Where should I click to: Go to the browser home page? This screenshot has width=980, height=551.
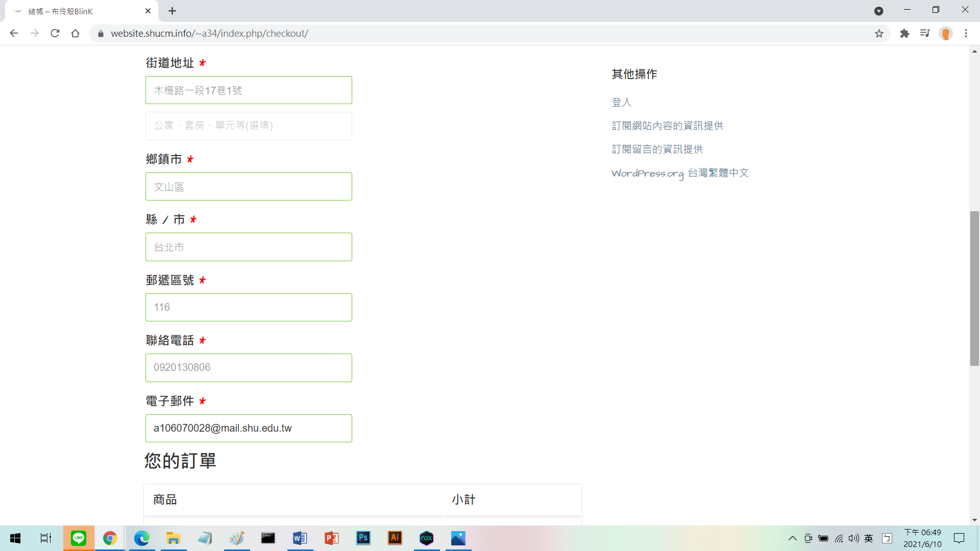75,33
